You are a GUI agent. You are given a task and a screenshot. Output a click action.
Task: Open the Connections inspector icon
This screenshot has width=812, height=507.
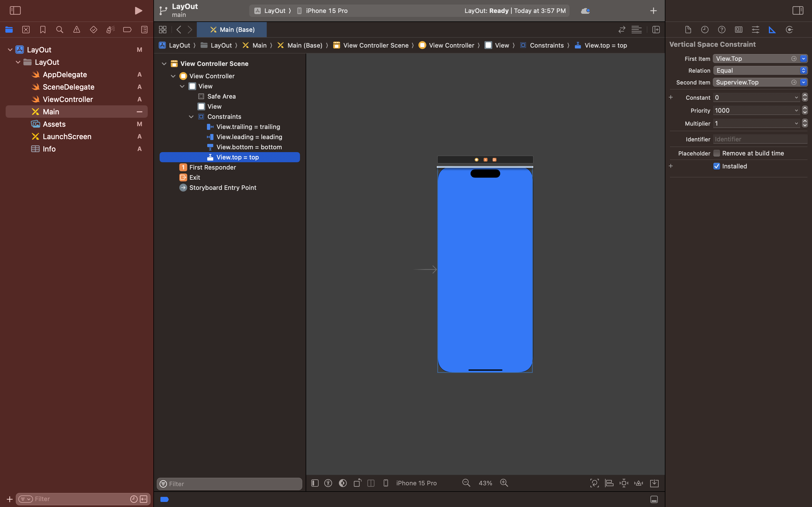click(x=789, y=30)
